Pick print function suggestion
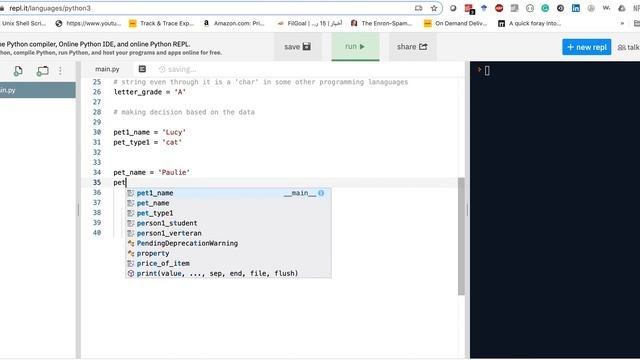This screenshot has height=360, width=640. [x=228, y=273]
